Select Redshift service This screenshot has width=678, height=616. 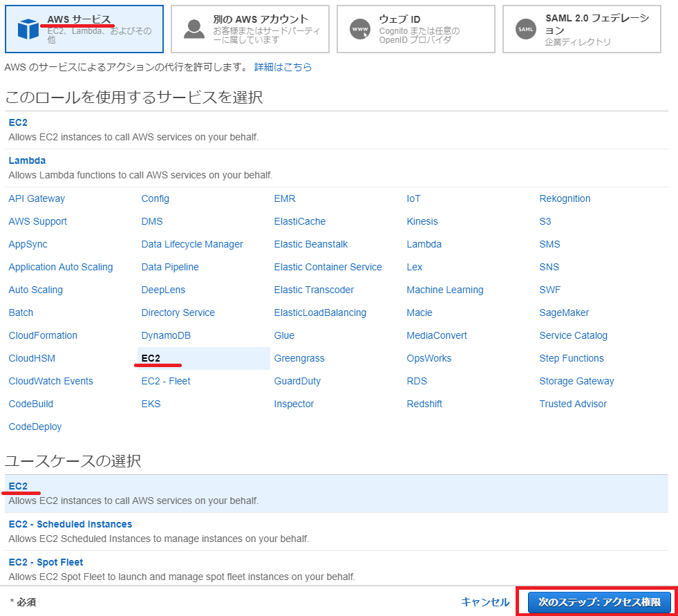point(424,404)
